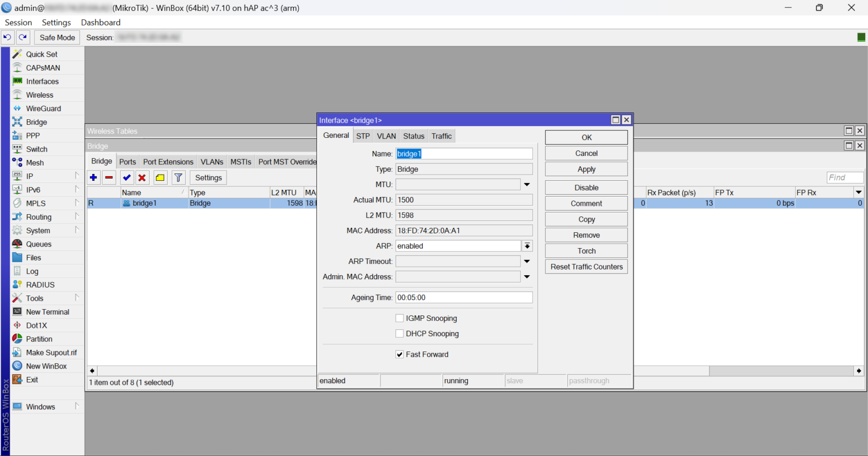Screen dimensions: 868x456
Task: Click the Torch button
Action: click(586, 250)
